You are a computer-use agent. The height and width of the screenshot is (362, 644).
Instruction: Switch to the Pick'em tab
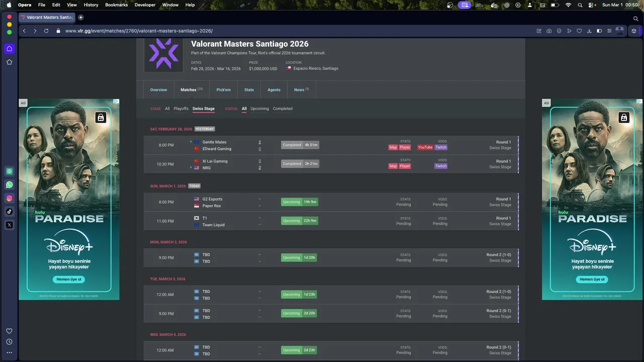coord(223,90)
